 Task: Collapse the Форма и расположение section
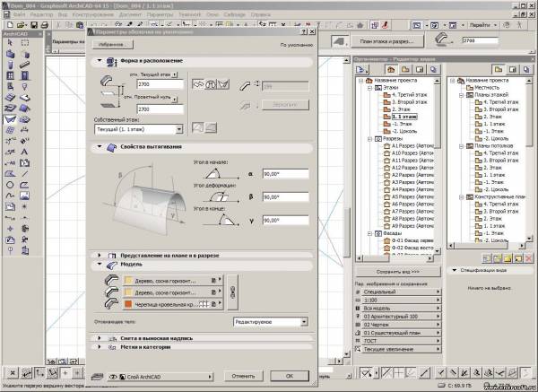tap(100, 61)
